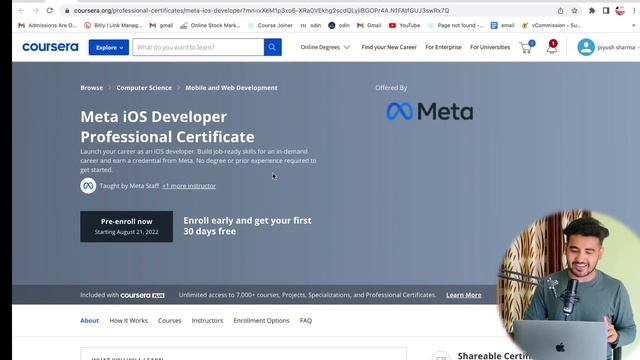
Task: Open the odin bookmark with dark icon
Action: [340, 25]
